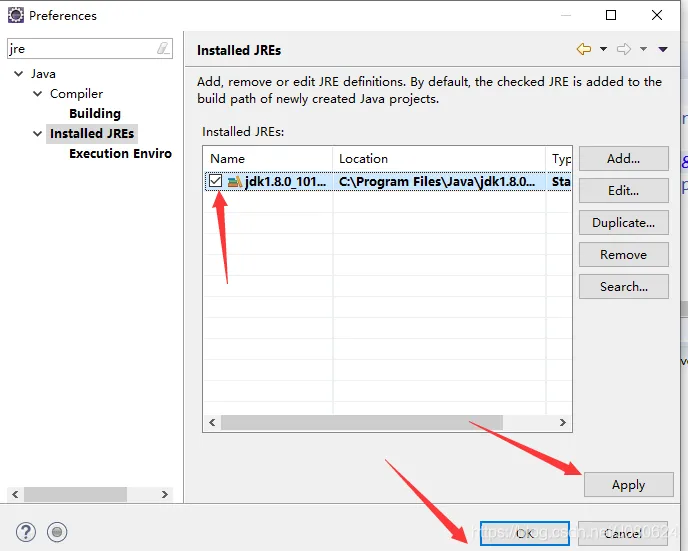The width and height of the screenshot is (688, 551).
Task: Confirm with the OK button
Action: pos(525,533)
